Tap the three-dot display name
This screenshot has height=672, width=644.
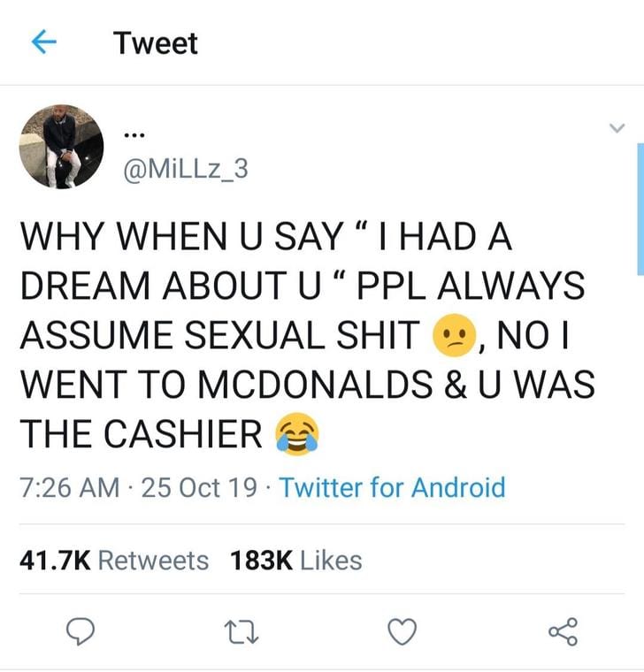pyautogui.click(x=134, y=135)
